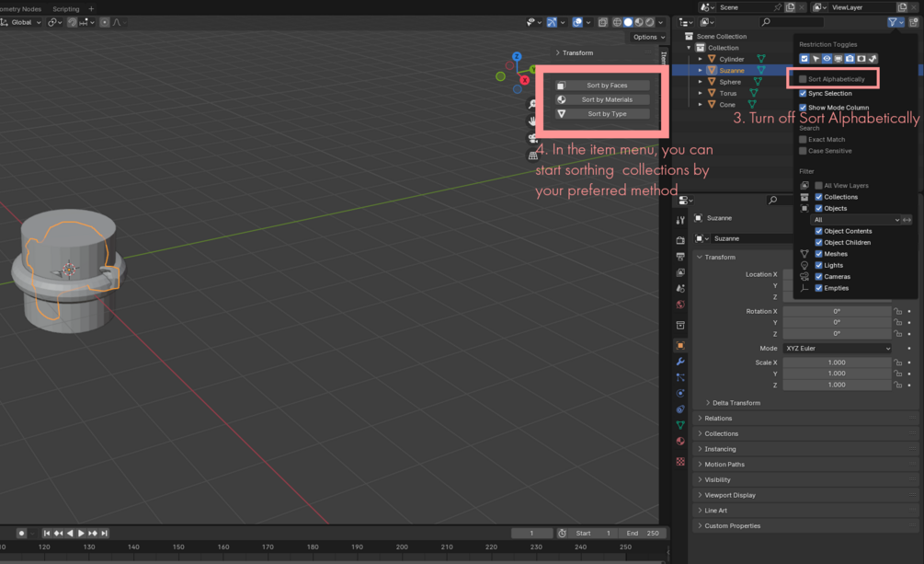Toggle the hide-in-viewport eye restriction toggle
Screen dimensions: 924x564
[x=827, y=58]
